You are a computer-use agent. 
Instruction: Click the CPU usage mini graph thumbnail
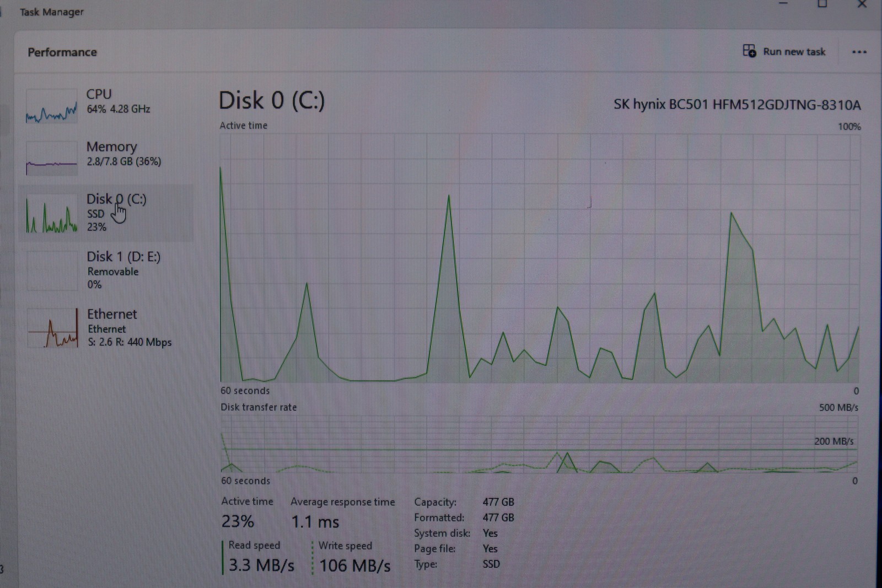52,106
